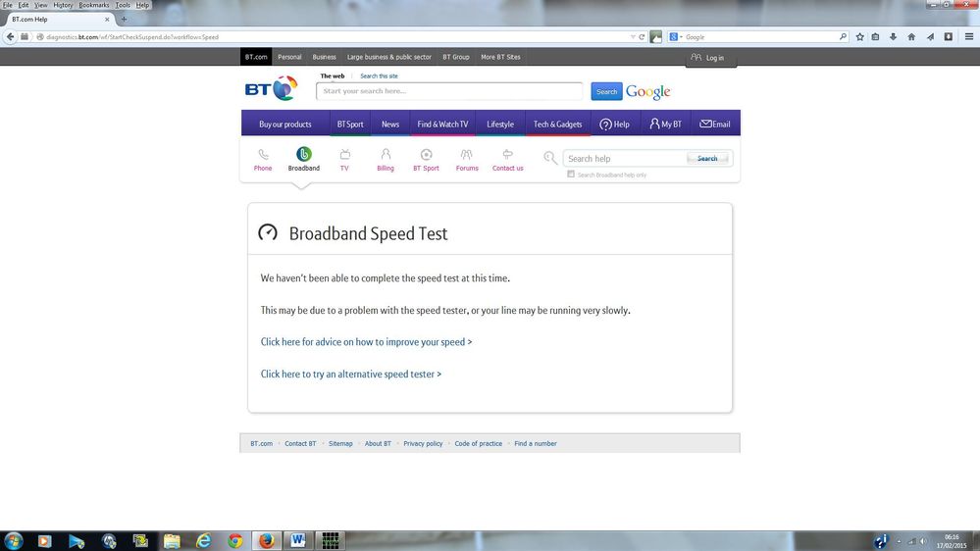Open Find & Watch TV section
Screen dimensions: 980x551
pos(442,124)
